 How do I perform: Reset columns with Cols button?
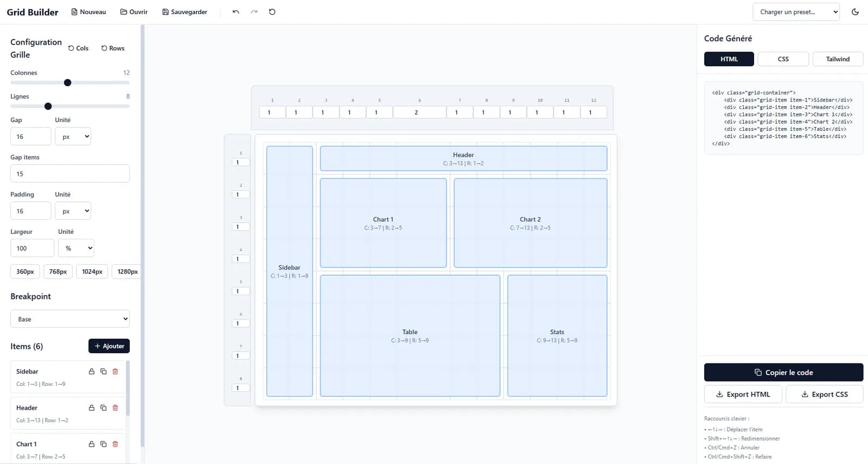tap(78, 48)
